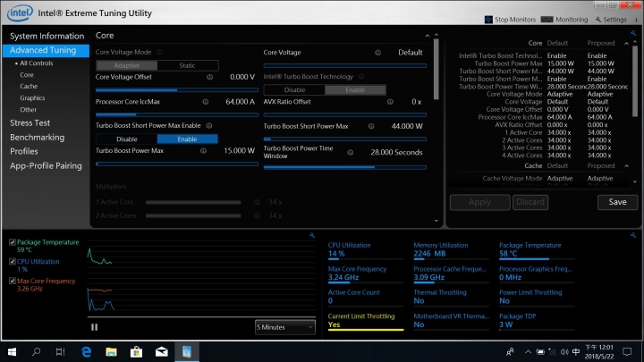This screenshot has height=362, width=644.
Task: Open Action Center notification icon
Action: [627, 352]
